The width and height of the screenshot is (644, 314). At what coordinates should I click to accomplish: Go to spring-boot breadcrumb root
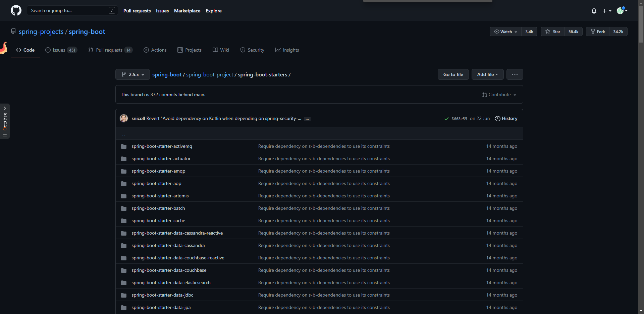[167, 74]
